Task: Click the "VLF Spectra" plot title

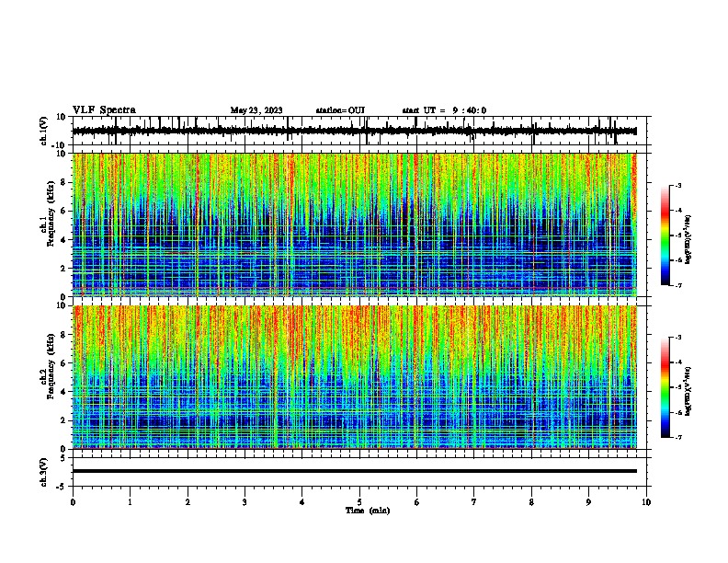Action: (x=104, y=110)
